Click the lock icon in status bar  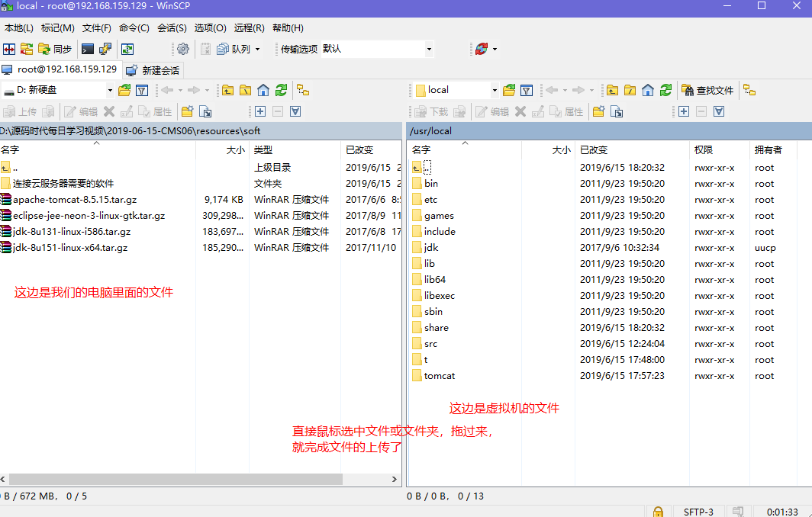(x=658, y=512)
